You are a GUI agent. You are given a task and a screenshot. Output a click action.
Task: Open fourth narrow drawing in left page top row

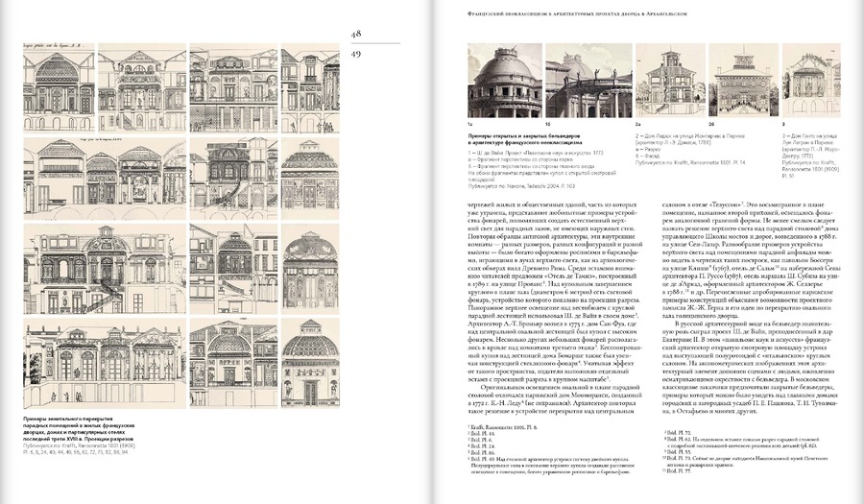click(310, 87)
